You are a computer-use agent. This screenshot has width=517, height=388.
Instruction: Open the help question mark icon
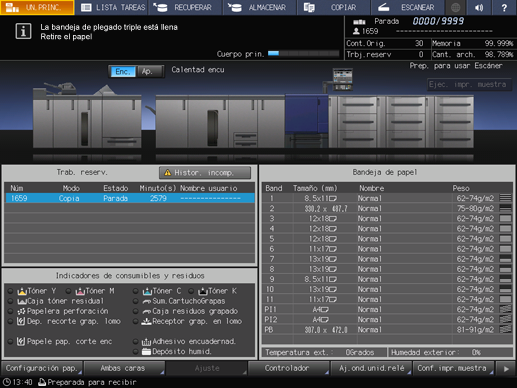504,7
